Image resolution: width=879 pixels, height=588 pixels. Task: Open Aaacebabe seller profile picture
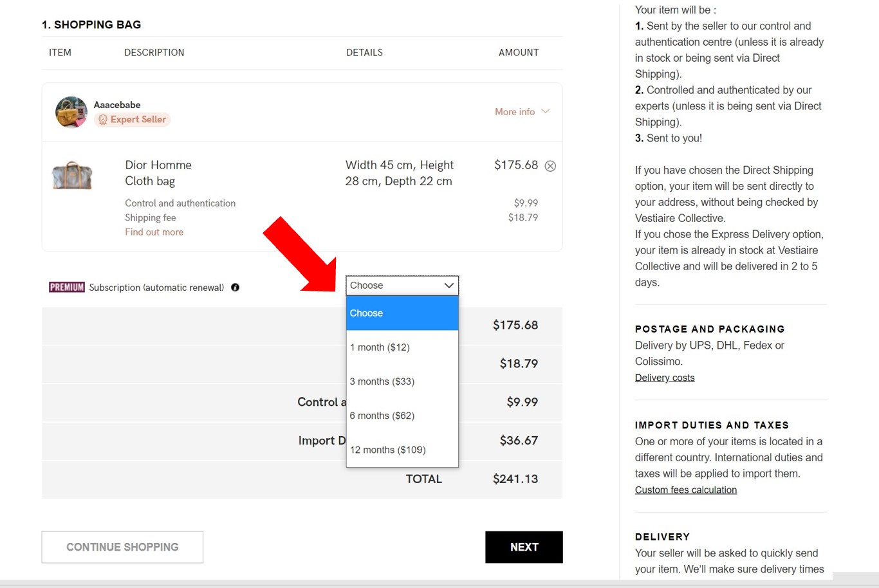71,113
